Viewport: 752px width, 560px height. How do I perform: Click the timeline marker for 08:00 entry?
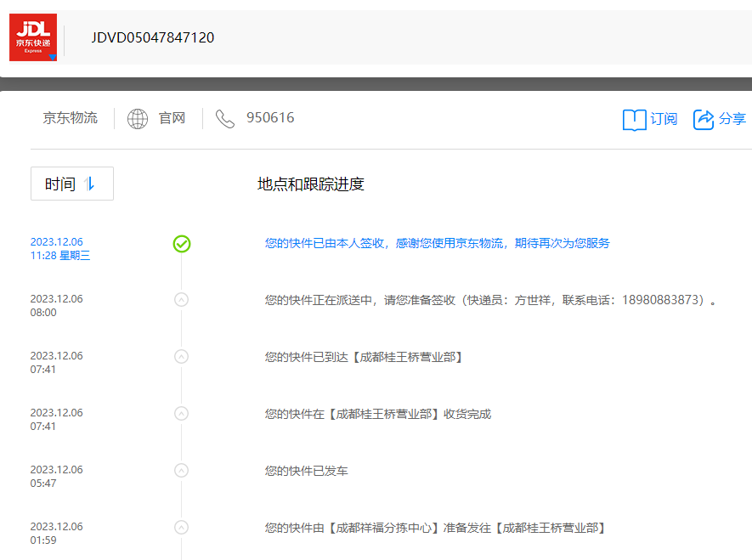point(181,300)
